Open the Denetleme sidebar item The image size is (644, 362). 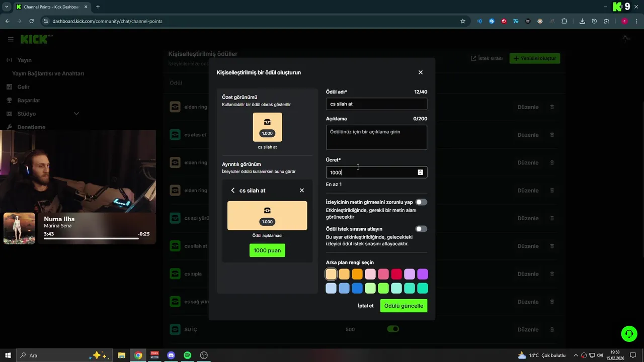pyautogui.click(x=31, y=127)
